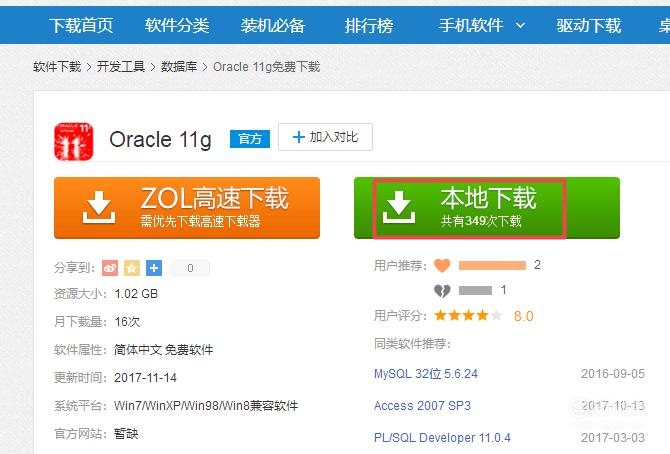Open 装机必备 navigation tab
Screen dimensions: 670x454
click(x=273, y=26)
